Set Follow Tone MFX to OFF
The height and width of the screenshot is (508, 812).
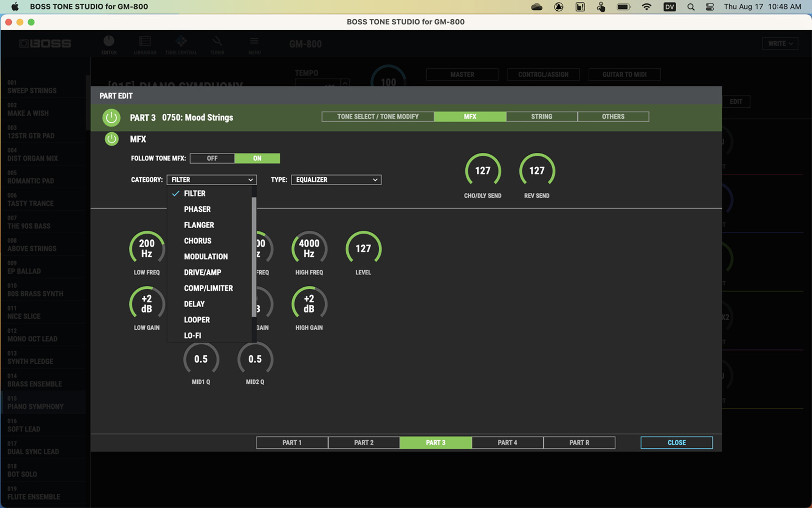(x=212, y=159)
